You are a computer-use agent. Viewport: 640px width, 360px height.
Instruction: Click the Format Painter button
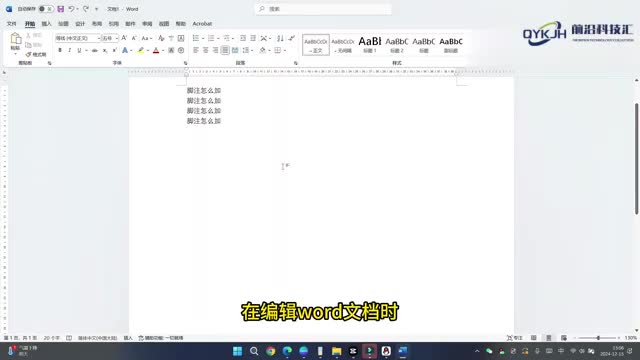36,54
